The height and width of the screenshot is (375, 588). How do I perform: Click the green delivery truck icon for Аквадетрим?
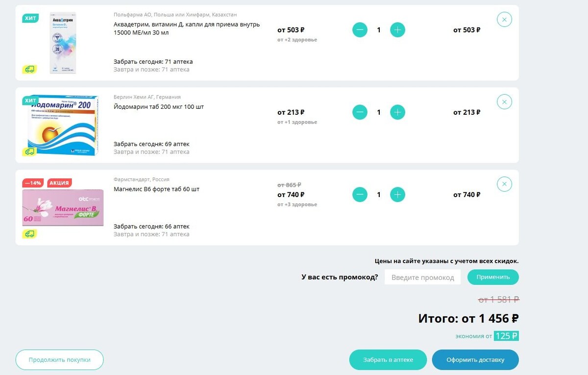pos(30,69)
